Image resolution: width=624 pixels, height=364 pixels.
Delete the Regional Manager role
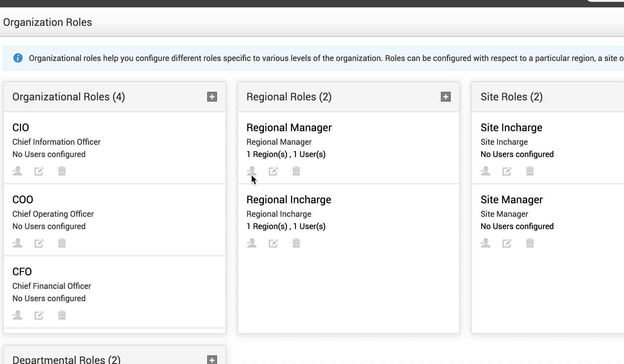tap(296, 171)
